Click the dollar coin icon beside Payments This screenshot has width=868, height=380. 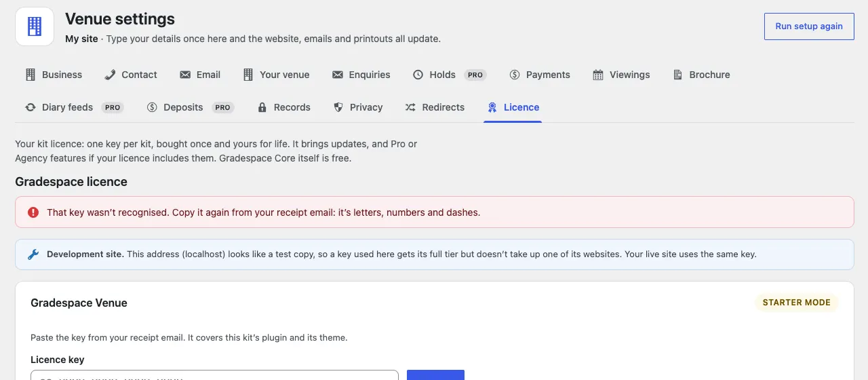point(515,75)
